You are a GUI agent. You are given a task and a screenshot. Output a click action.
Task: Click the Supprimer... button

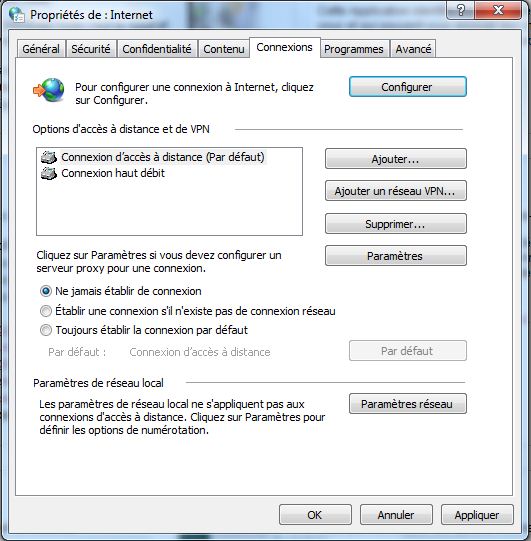tap(396, 224)
